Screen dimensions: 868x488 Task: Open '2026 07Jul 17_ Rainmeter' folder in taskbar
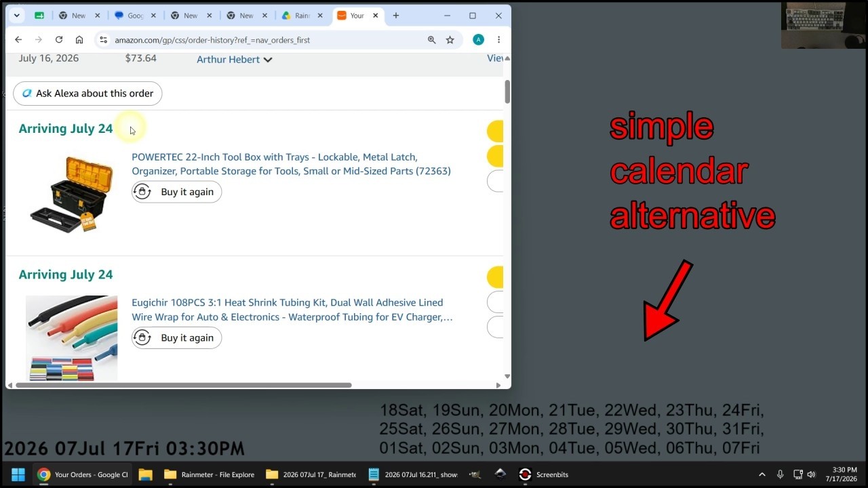pos(311,474)
